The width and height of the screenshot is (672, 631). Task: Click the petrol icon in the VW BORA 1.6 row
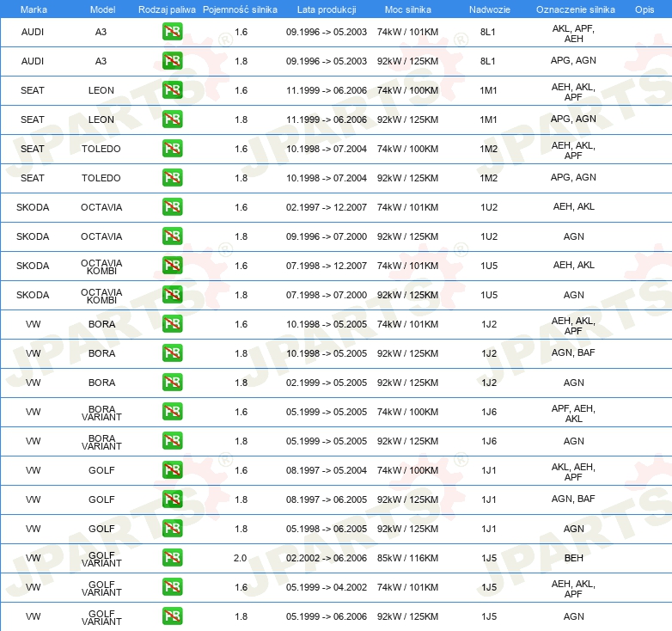pyautogui.click(x=172, y=323)
